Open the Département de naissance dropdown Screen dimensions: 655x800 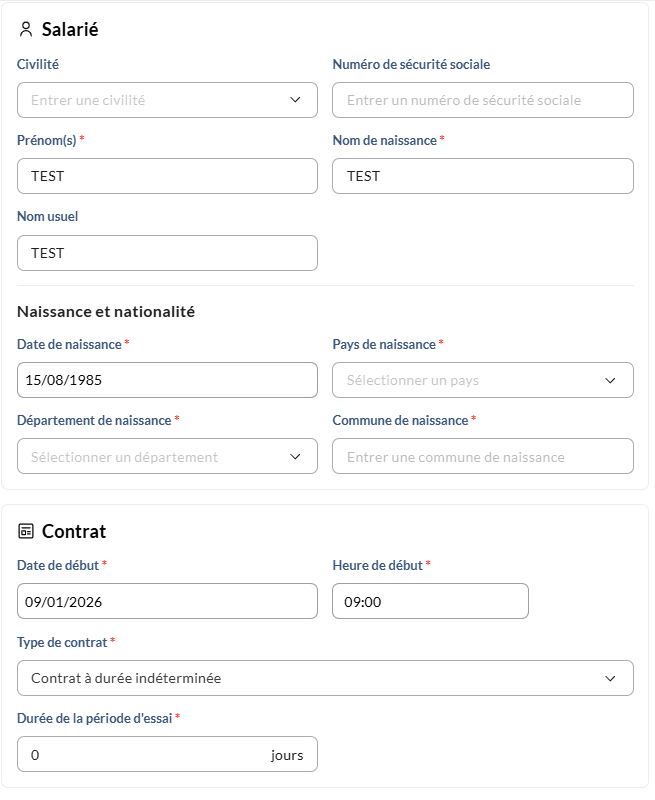click(x=167, y=457)
